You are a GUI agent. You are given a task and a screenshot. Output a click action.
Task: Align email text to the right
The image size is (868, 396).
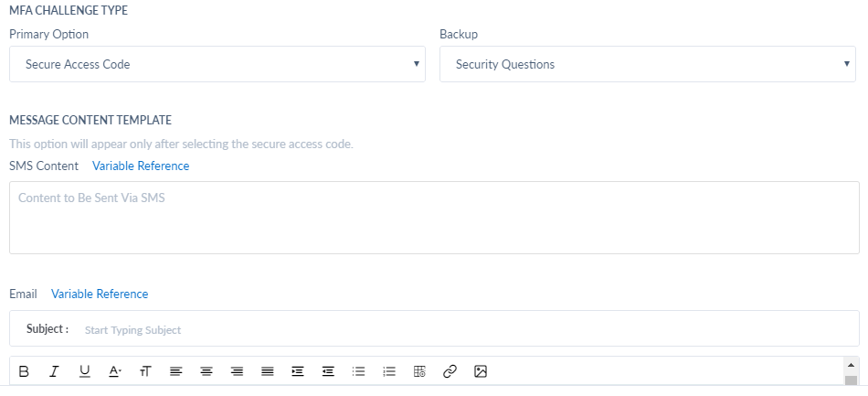[x=237, y=371]
